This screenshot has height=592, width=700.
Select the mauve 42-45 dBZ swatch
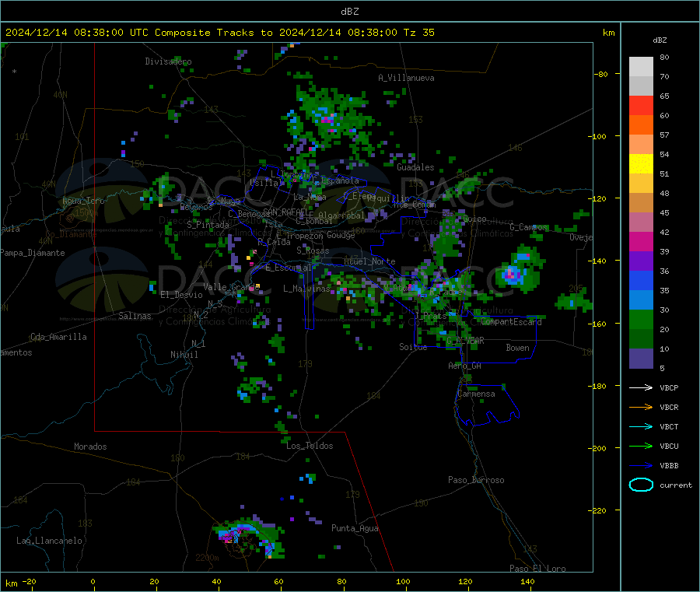click(641, 222)
